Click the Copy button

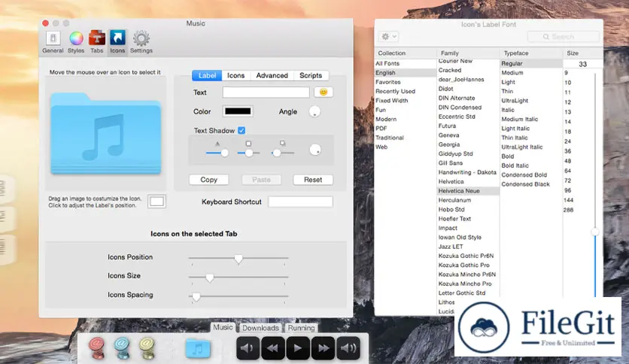tap(209, 180)
